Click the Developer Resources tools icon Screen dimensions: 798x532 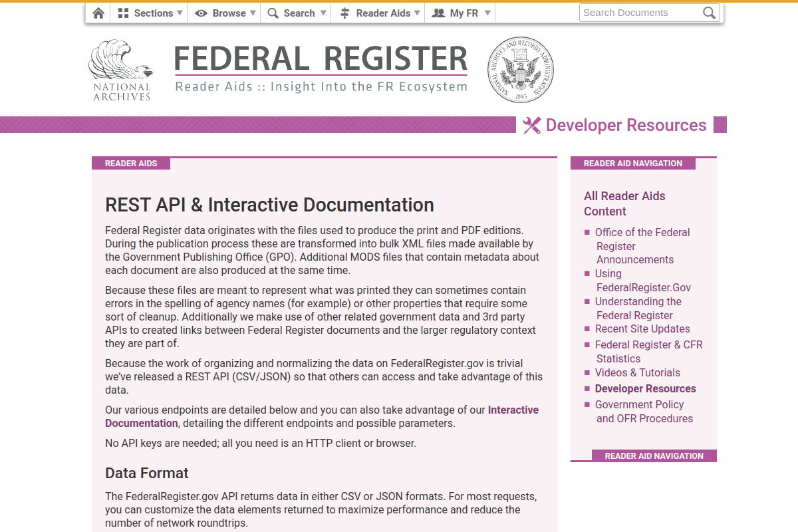[x=531, y=125]
